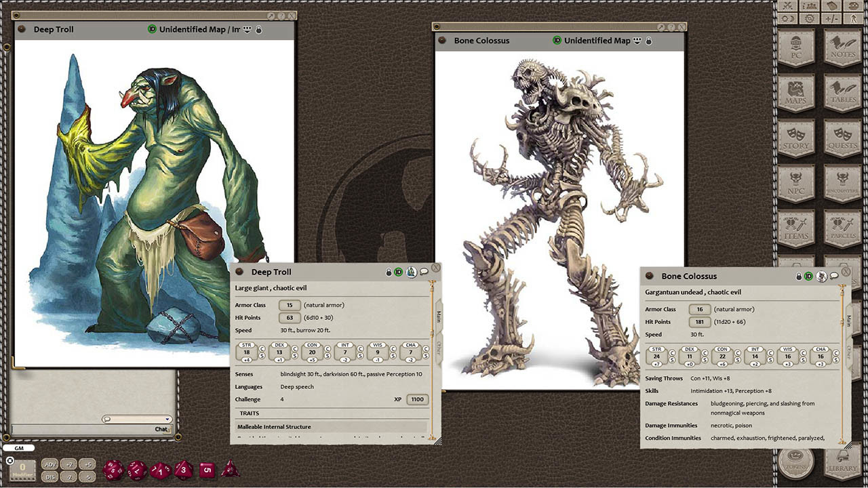This screenshot has width=868, height=488.
Task: Select the Main tab on Bone Colossus sheet
Action: point(848,321)
